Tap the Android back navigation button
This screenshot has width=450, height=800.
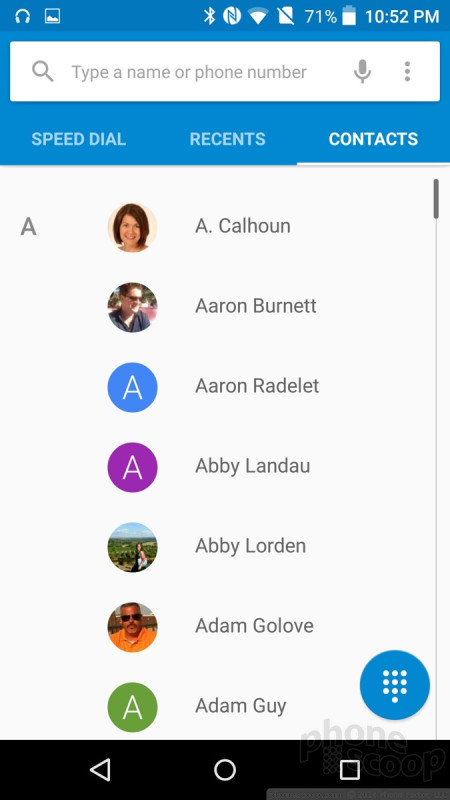pyautogui.click(x=100, y=769)
